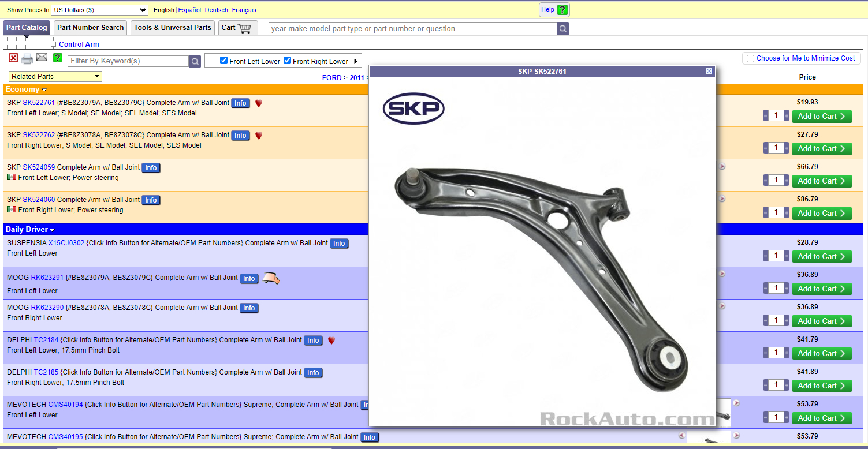Open the Cart tab
The height and width of the screenshot is (449, 868).
238,28
